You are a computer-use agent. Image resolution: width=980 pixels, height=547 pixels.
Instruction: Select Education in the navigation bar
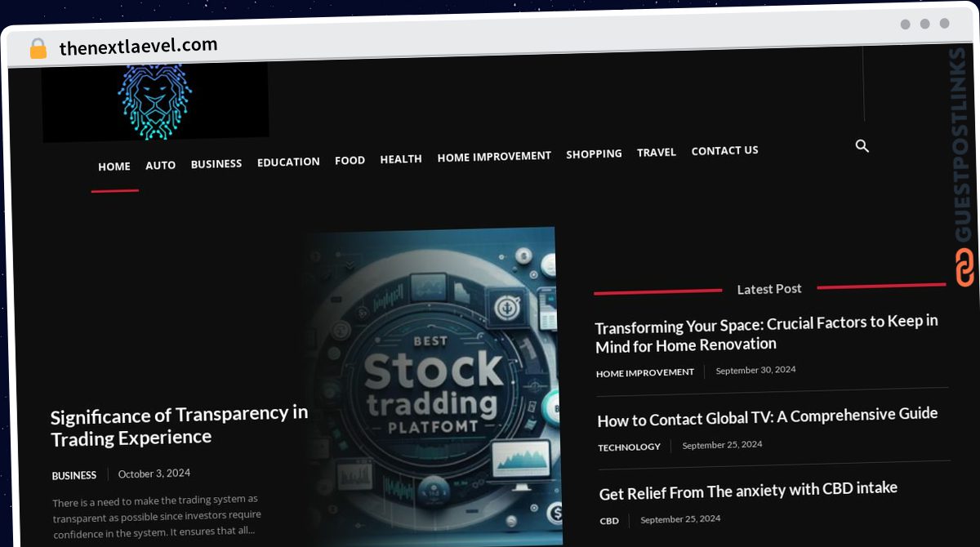(288, 162)
